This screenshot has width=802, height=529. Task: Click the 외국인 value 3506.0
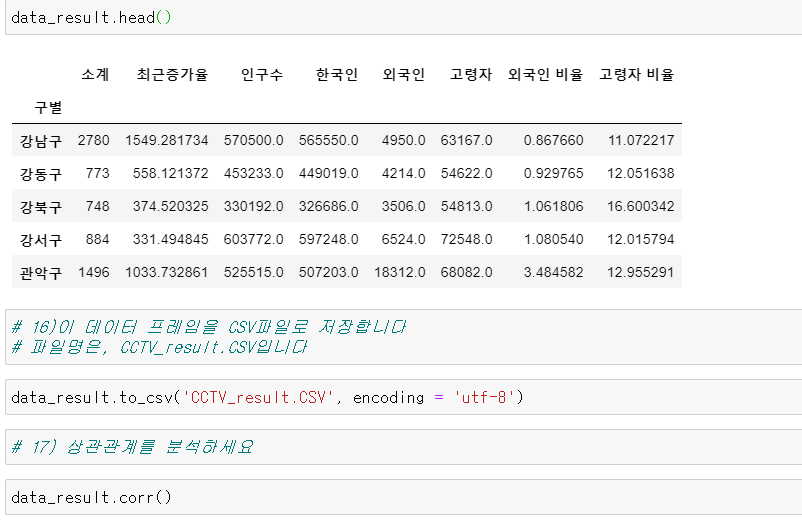[x=404, y=206]
